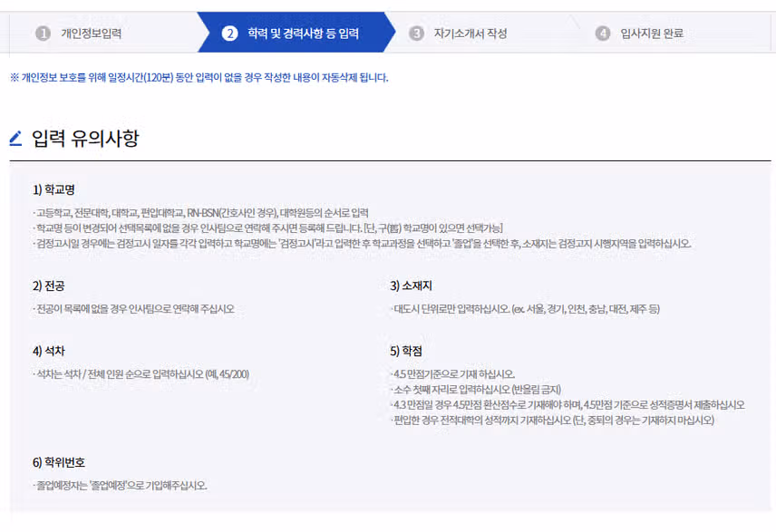Image resolution: width=776 pixels, height=532 pixels.
Task: Select step 3 자기소개서 작성 tab
Action: click(482, 33)
